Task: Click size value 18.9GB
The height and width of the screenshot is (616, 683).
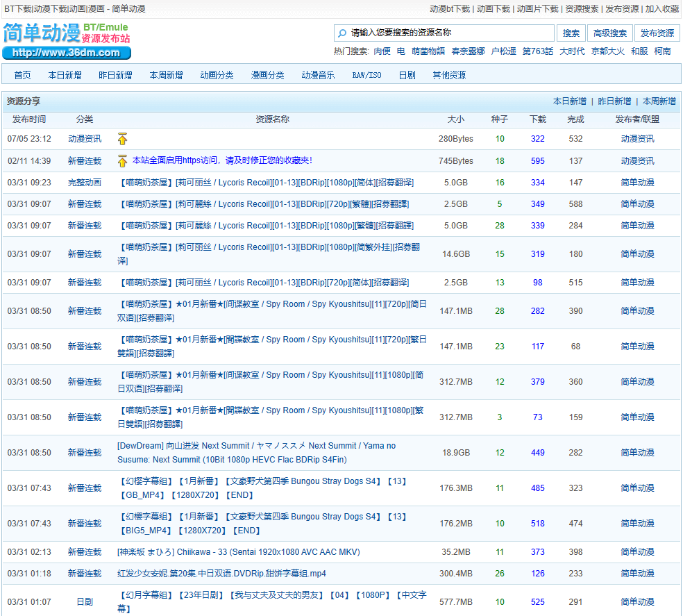Action: tap(456, 453)
